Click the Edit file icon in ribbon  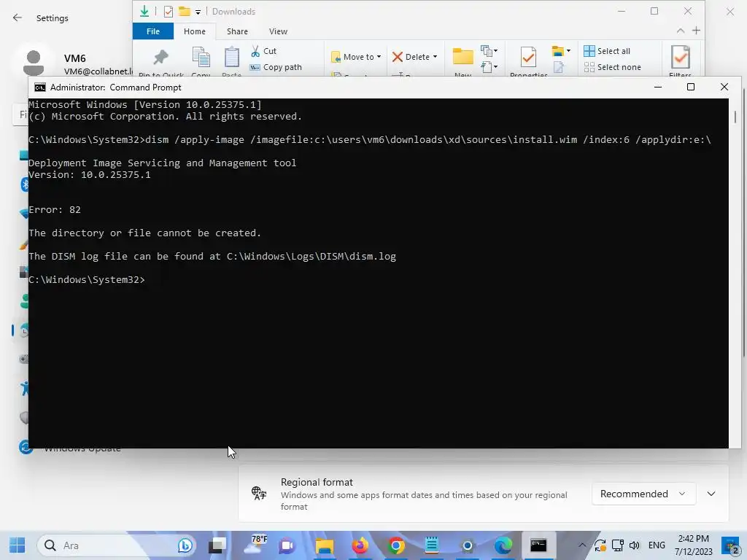coord(558,67)
